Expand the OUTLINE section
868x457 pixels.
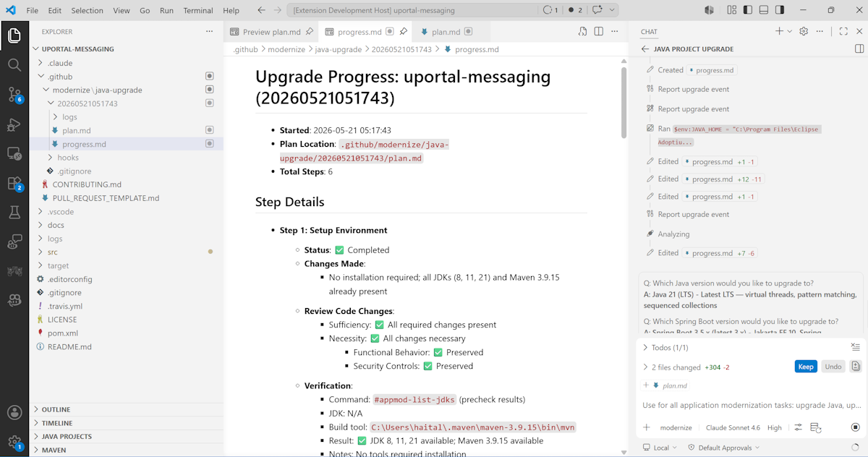point(127,409)
